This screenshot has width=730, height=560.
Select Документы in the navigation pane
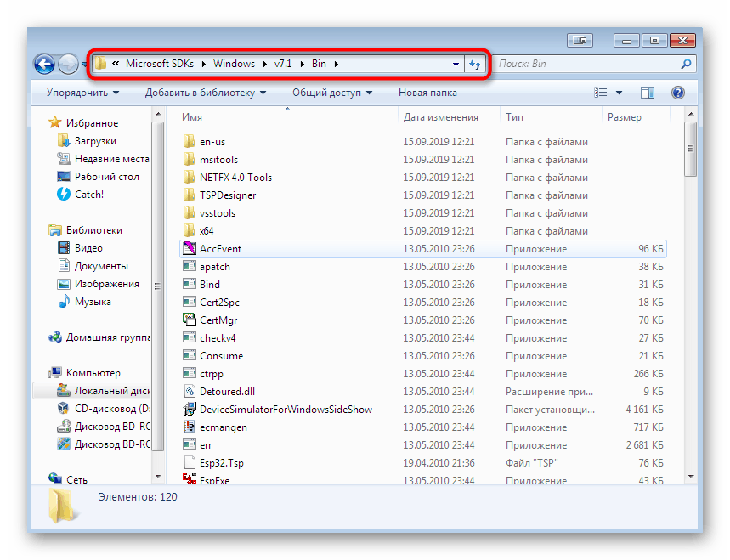pyautogui.click(x=101, y=266)
